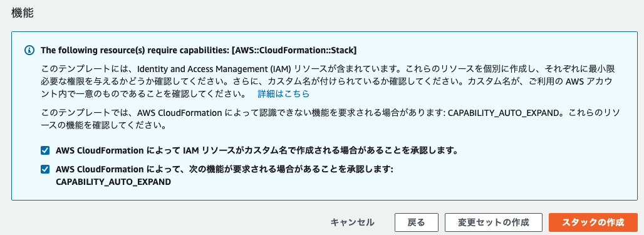
Task: Click the 'require capabilities' alert title text
Action: coord(199,51)
